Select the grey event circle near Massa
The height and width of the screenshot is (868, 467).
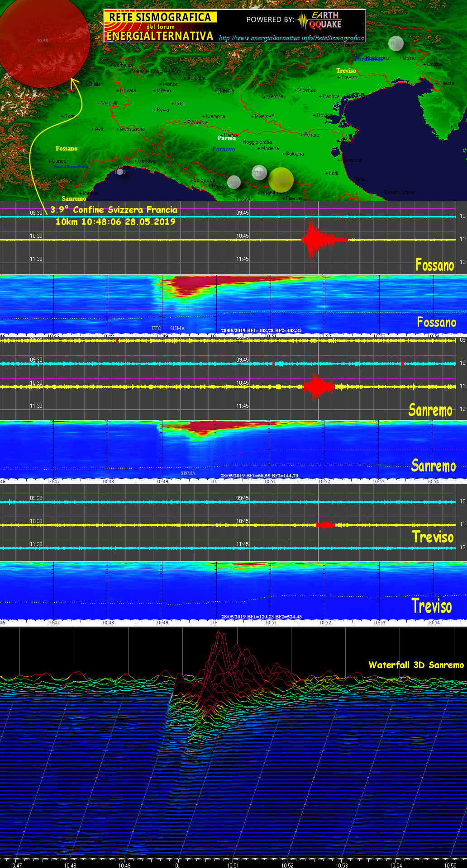click(x=234, y=182)
